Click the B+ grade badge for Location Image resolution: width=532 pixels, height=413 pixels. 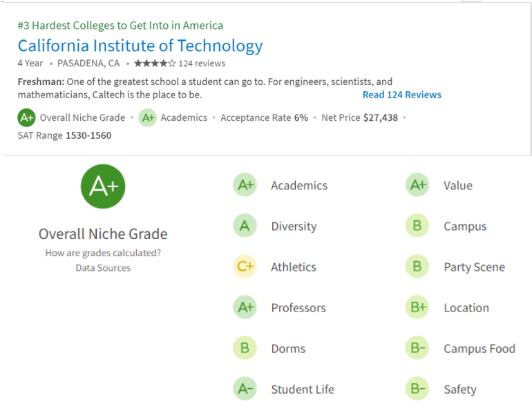click(x=417, y=307)
